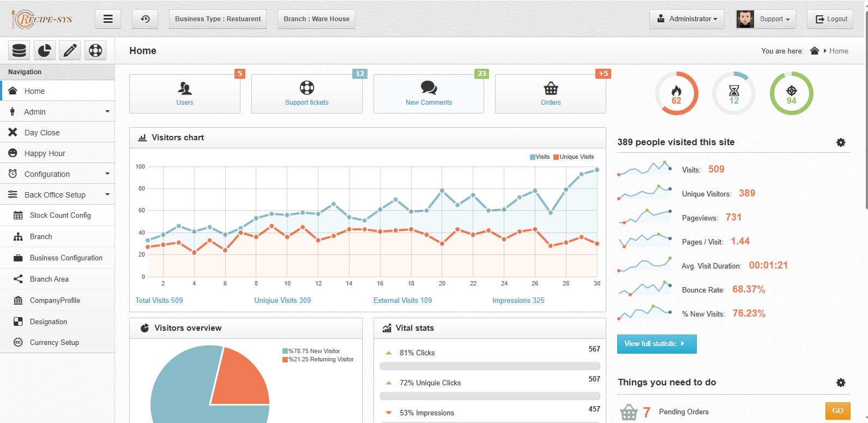Open the Users tile

[185, 94]
